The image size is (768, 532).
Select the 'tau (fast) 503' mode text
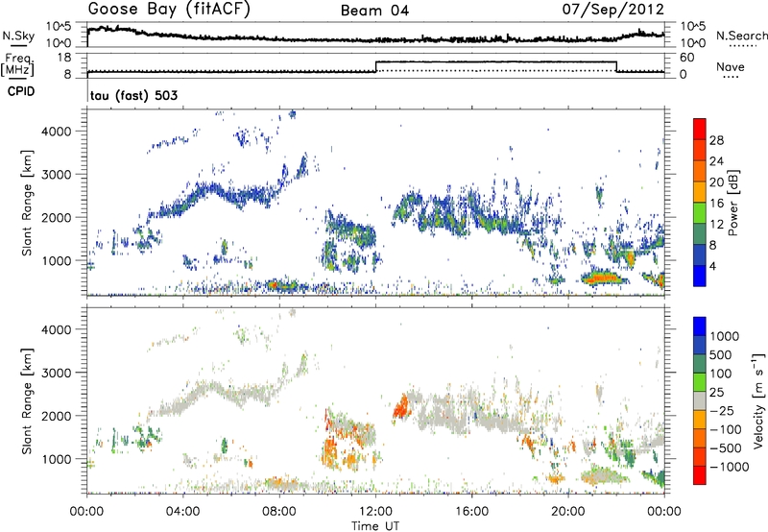click(x=133, y=95)
